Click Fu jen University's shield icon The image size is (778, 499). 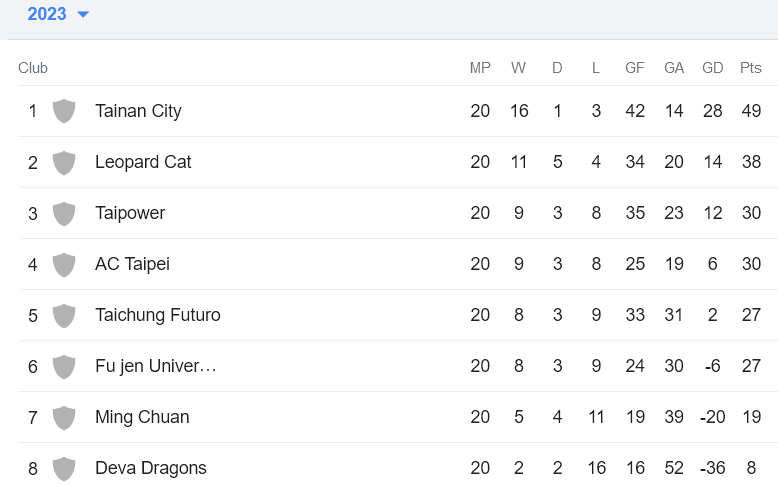(x=64, y=366)
